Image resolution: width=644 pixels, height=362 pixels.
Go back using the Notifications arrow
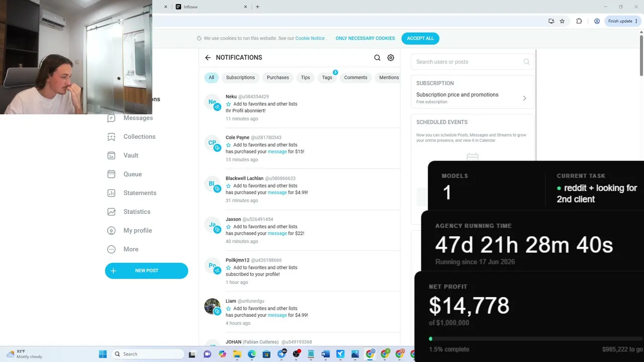208,58
